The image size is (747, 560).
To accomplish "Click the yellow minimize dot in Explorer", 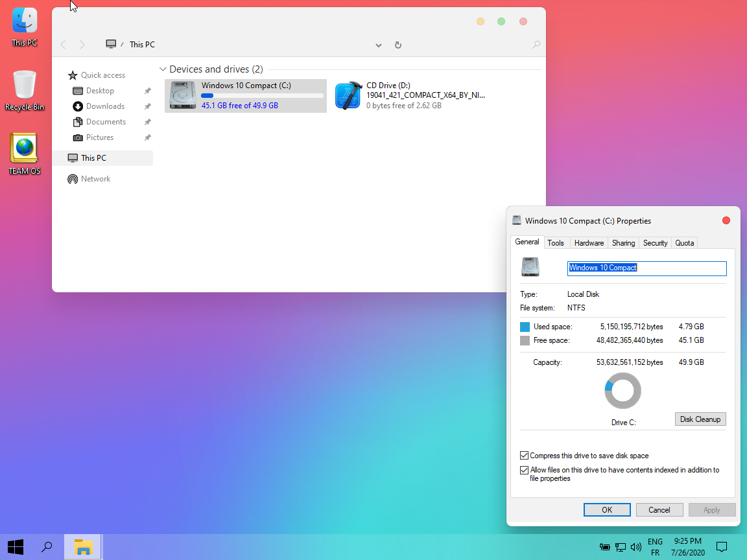I will click(x=480, y=21).
